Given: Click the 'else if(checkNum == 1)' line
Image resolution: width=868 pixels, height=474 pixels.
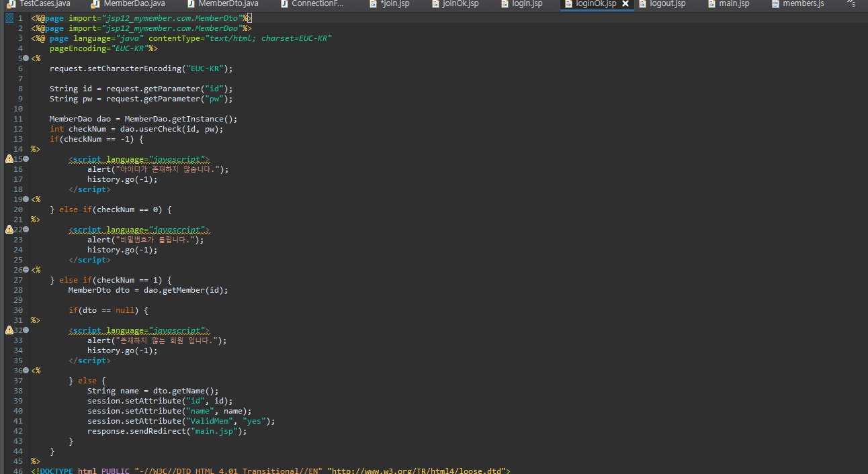Looking at the screenshot, I should pos(111,280).
